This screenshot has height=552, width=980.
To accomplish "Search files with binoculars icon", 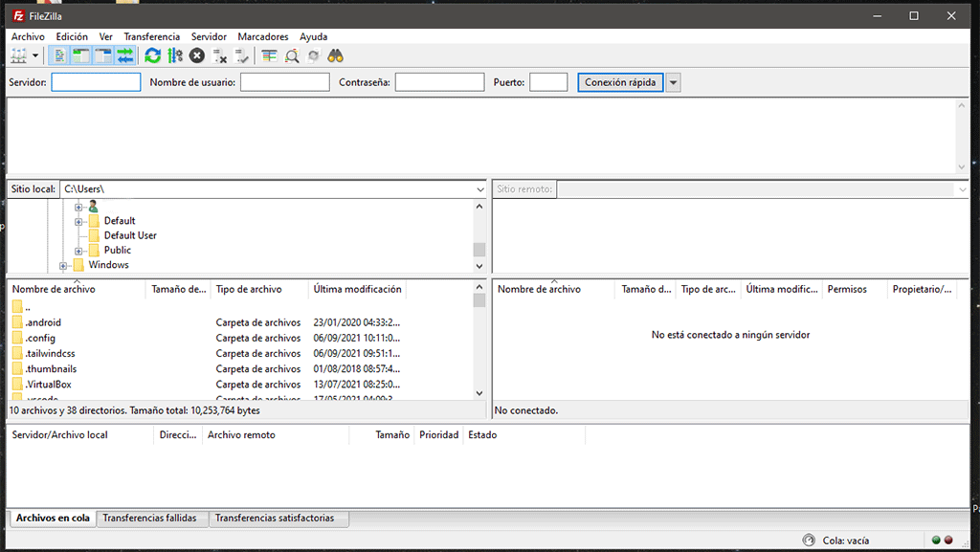I will pyautogui.click(x=336, y=56).
